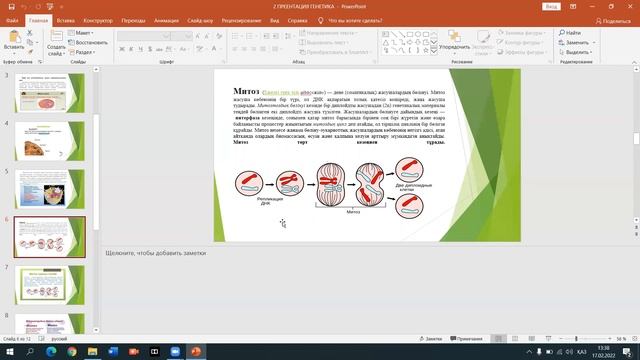Decrease font size button
Screen dimensions: 640x360
click(207, 36)
